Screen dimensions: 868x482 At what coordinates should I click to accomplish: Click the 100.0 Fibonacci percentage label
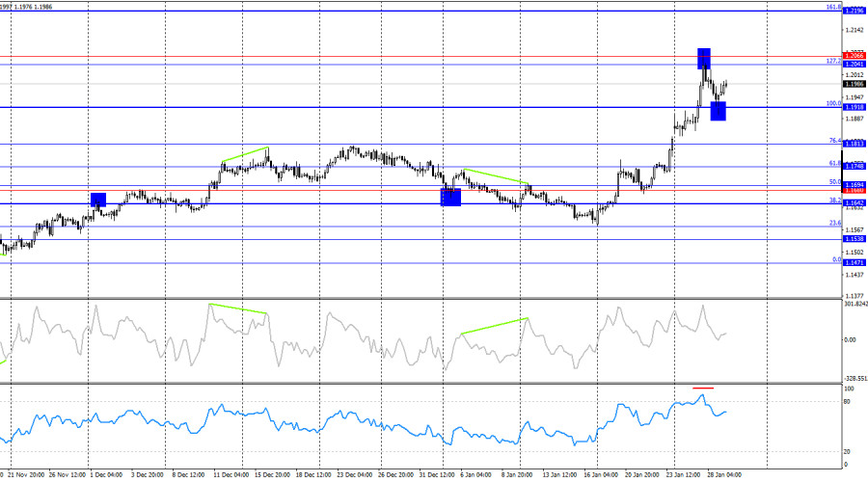(833, 103)
